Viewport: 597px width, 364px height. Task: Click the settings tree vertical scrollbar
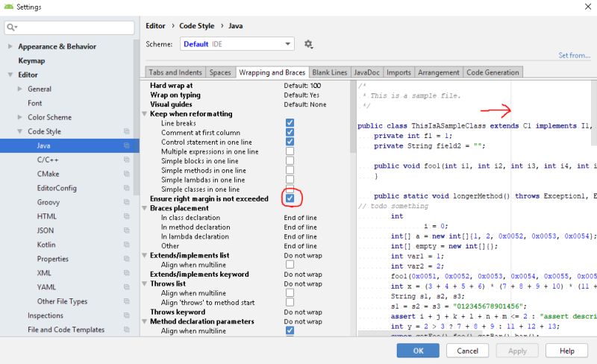coord(137,117)
